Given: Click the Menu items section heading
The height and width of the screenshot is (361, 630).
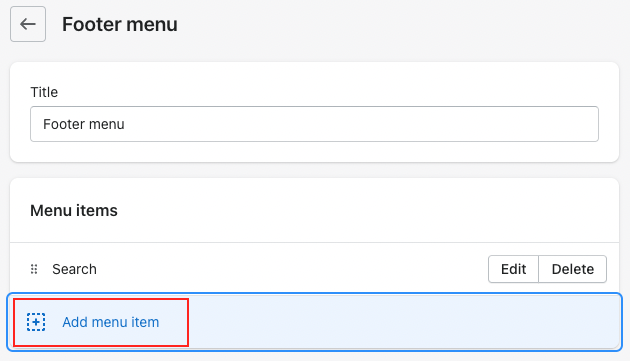Looking at the screenshot, I should (74, 210).
